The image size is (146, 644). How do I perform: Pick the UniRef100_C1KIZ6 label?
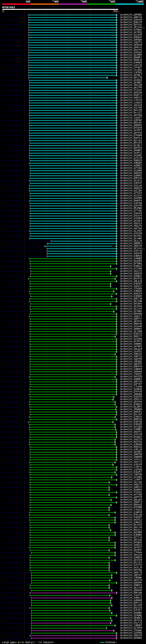[x=131, y=65]
